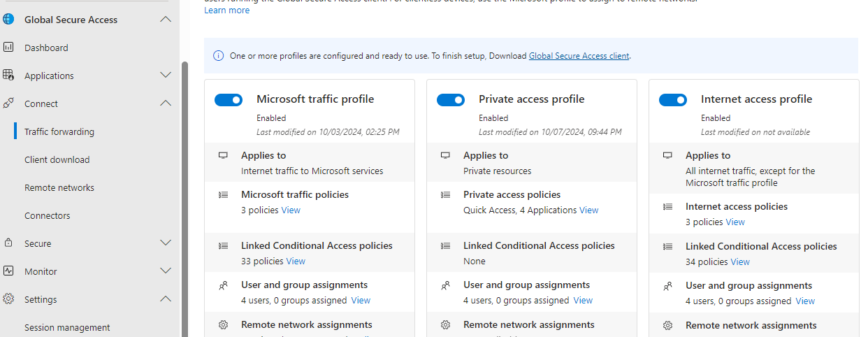This screenshot has width=868, height=337.
Task: Click the Monitor activity icon
Action: coord(8,271)
